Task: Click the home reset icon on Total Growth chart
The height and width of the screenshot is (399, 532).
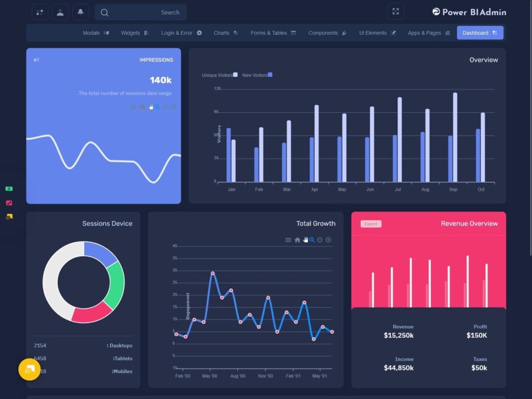Action: pyautogui.click(x=296, y=240)
